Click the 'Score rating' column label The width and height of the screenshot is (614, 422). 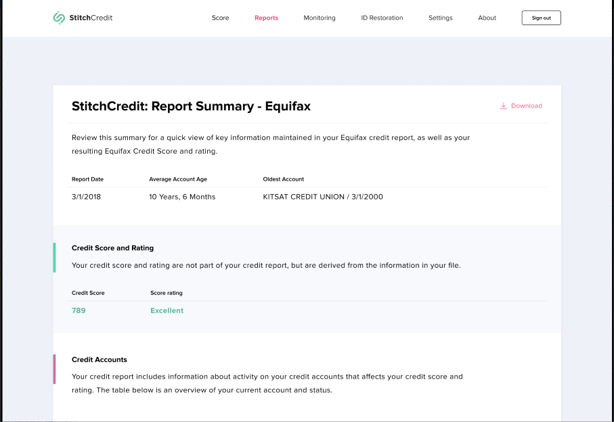pos(166,292)
